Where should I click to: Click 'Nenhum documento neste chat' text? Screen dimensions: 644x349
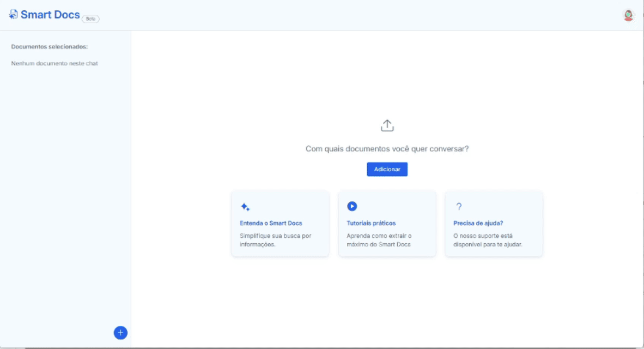click(x=54, y=64)
